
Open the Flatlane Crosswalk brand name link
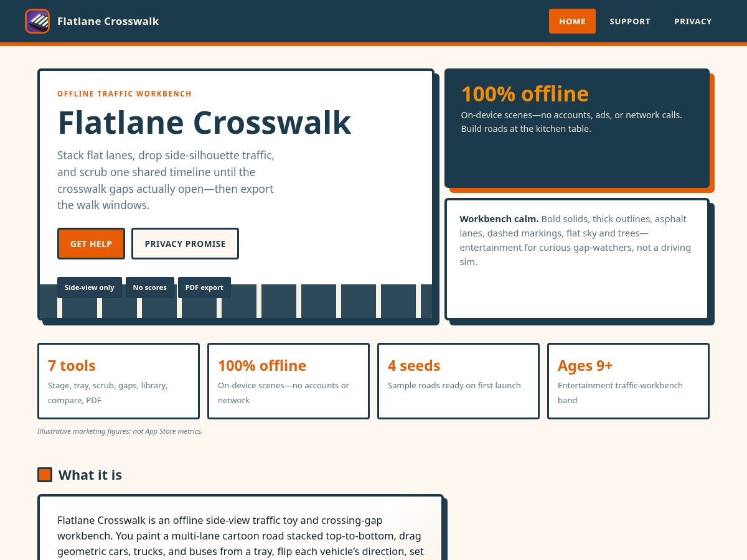pos(108,21)
